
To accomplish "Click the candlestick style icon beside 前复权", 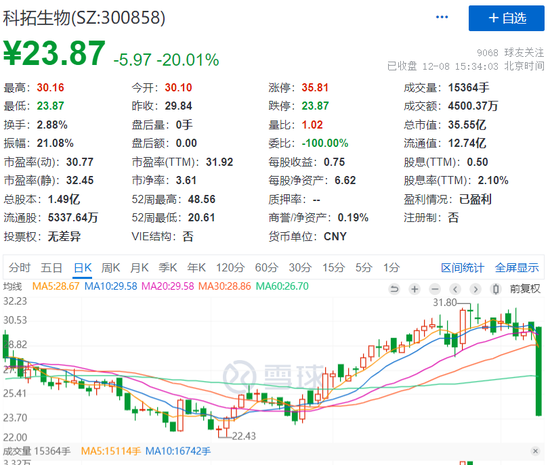I will coord(496,289).
